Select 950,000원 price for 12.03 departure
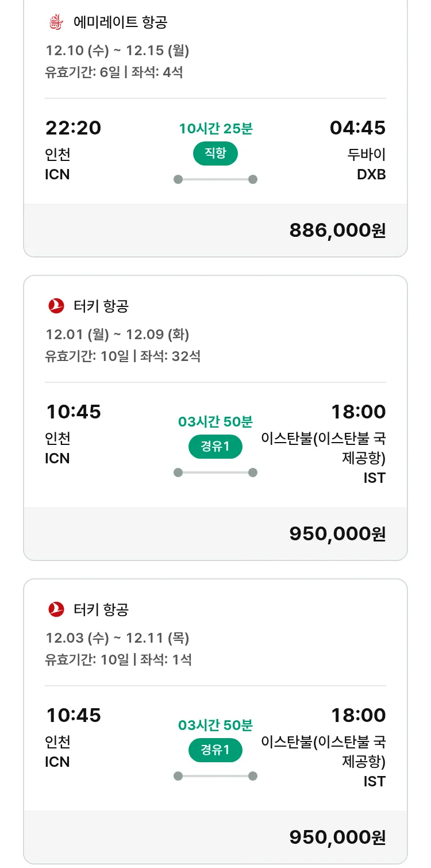The image size is (431, 868). click(337, 838)
